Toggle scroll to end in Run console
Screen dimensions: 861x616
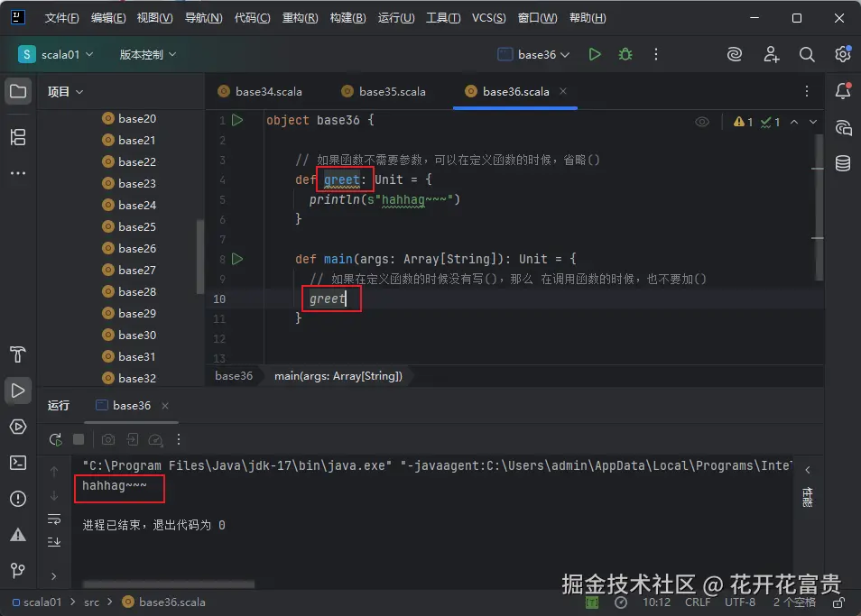(54, 542)
